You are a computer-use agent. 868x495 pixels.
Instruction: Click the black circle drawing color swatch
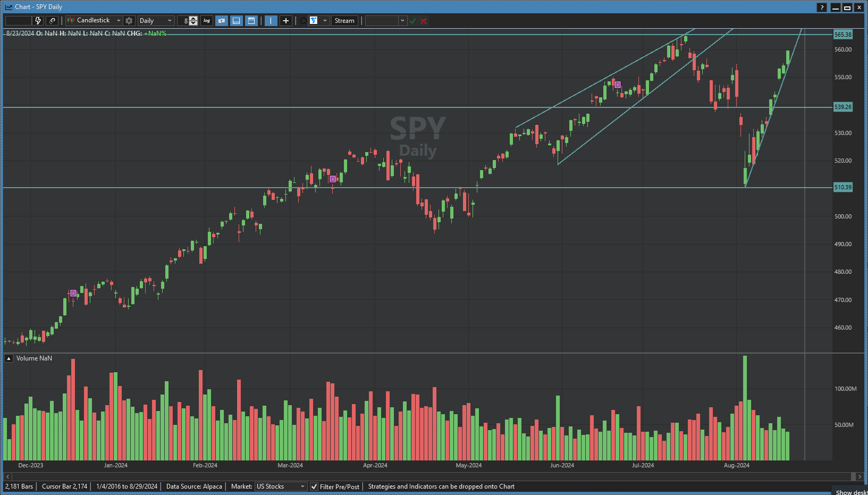click(x=303, y=21)
